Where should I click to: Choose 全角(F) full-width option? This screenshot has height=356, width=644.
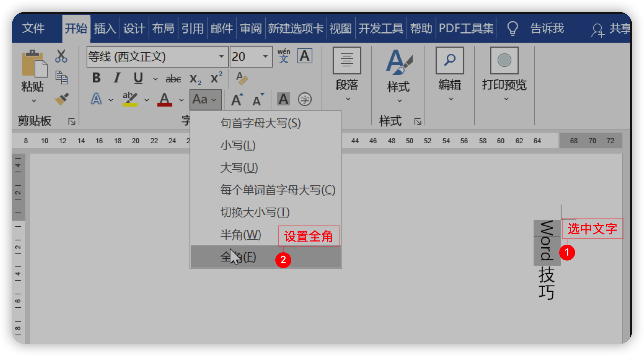pos(266,257)
